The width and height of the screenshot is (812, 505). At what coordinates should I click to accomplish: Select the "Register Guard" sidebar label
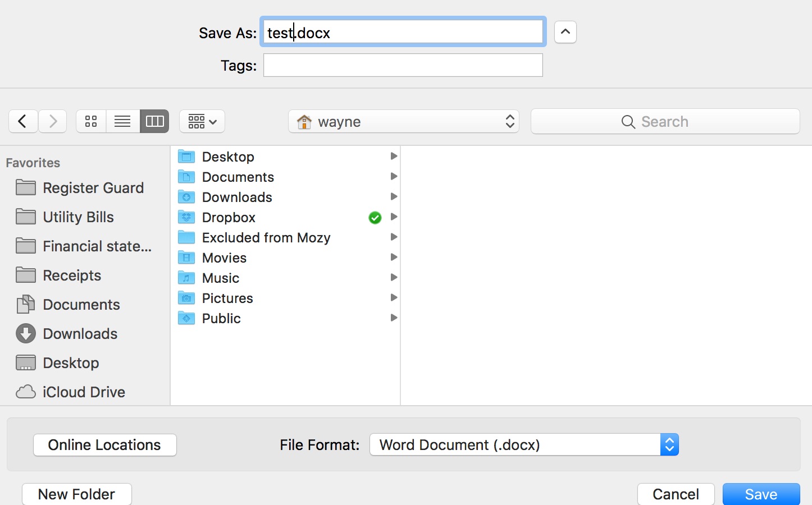coord(93,188)
